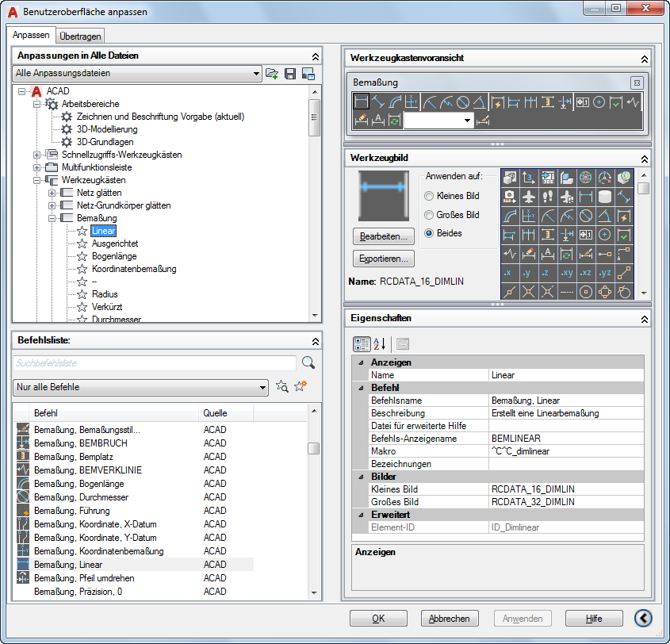Select the Angular dimension icon in the Bemaßung preview
Screen dimensions: 670x644
479,102
